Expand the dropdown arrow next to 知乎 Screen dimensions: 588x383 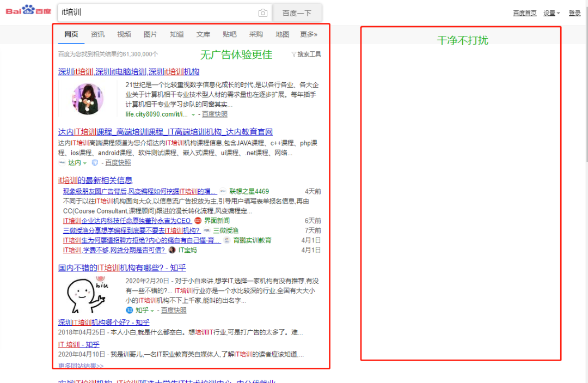tap(152, 311)
